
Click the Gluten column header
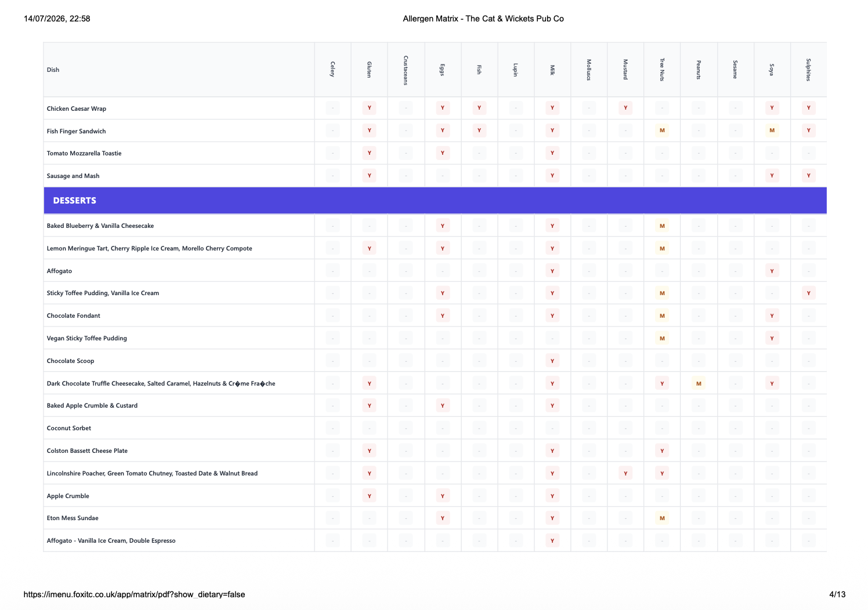(369, 70)
